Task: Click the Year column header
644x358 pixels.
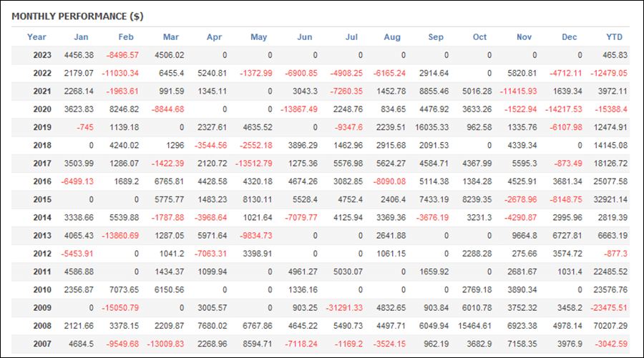Action: [36, 37]
